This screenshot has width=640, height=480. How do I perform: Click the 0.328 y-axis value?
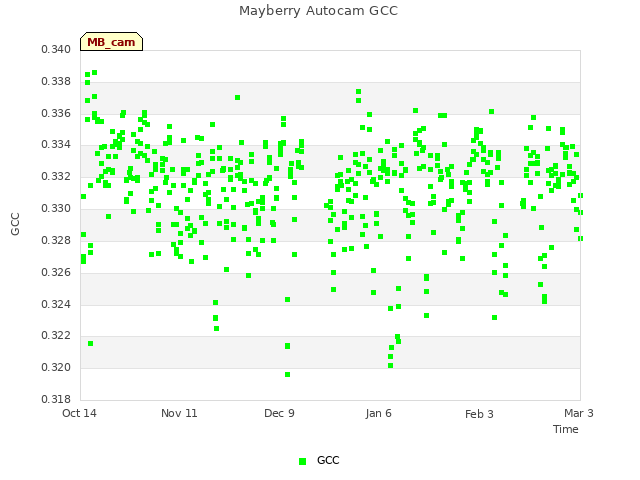[56, 240]
